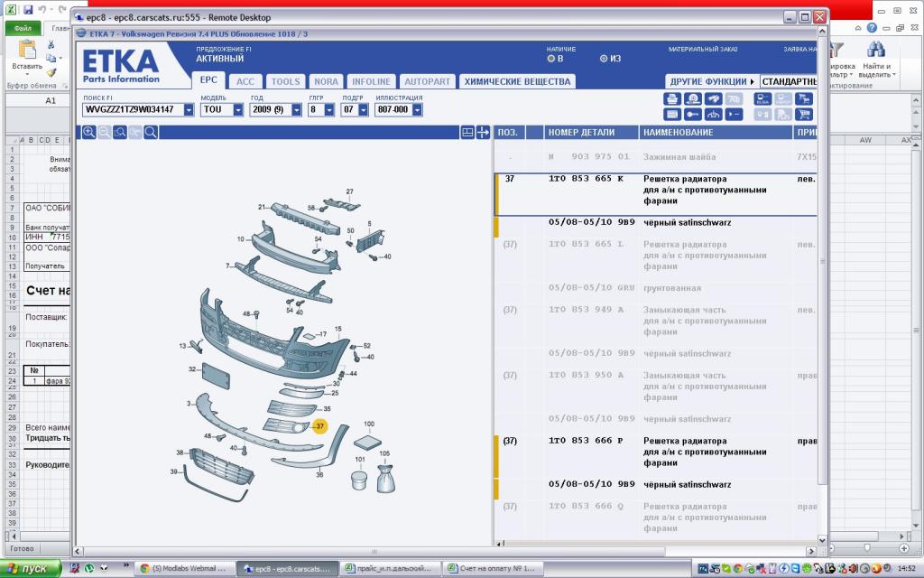This screenshot has width=924, height=578.
Task: Click the НАИМЕНОВАНИЕ column header
Action: click(x=716, y=132)
